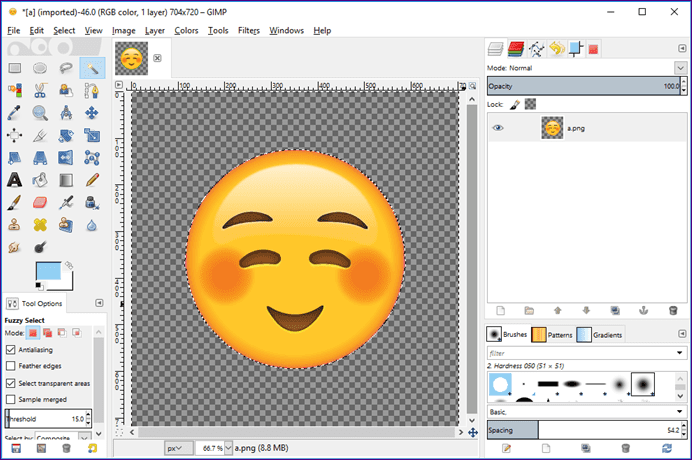Screen dimensions: 692x460
Task: Open the Basic brush preset dropdown
Action: 679,411
